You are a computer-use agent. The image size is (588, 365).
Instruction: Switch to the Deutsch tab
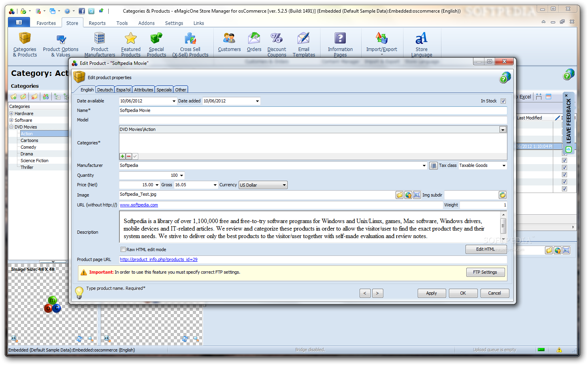tap(105, 90)
